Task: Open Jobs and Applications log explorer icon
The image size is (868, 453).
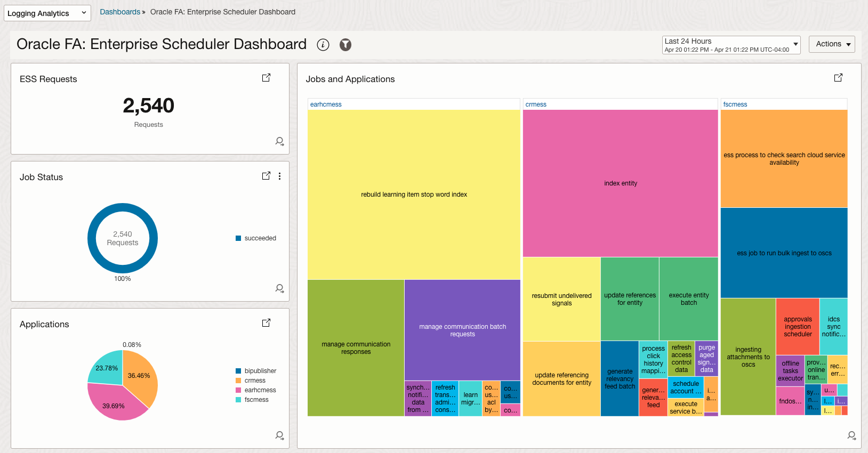Action: 851,435
